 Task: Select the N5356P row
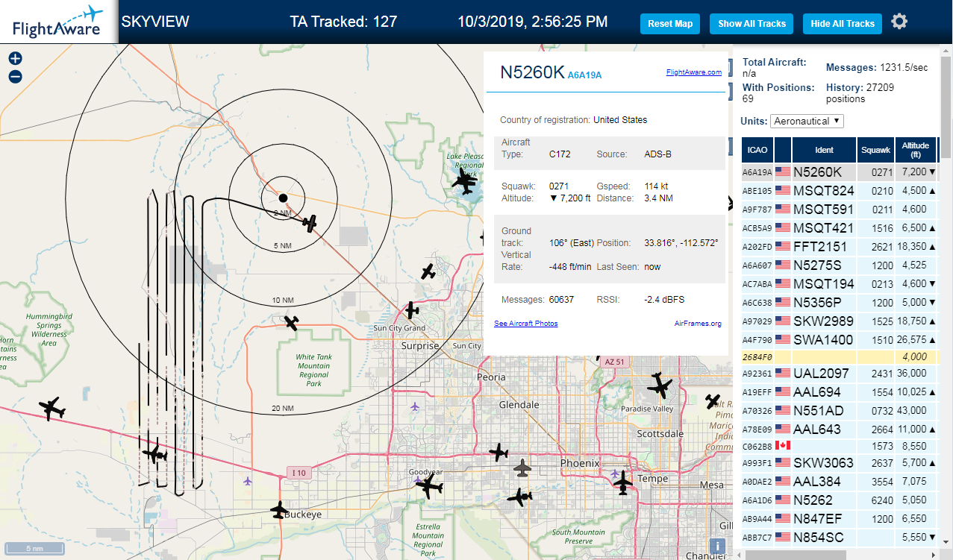point(840,302)
